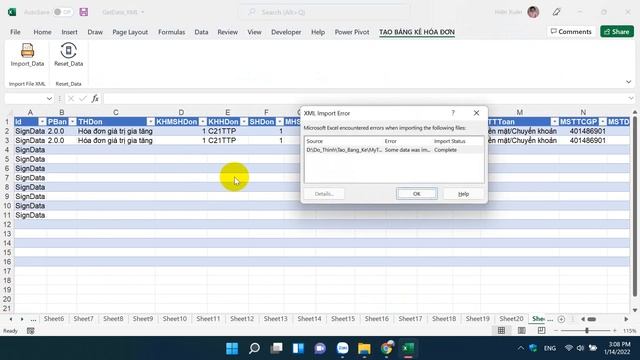Open the Page Layout tab
The image size is (640, 360).
click(130, 32)
